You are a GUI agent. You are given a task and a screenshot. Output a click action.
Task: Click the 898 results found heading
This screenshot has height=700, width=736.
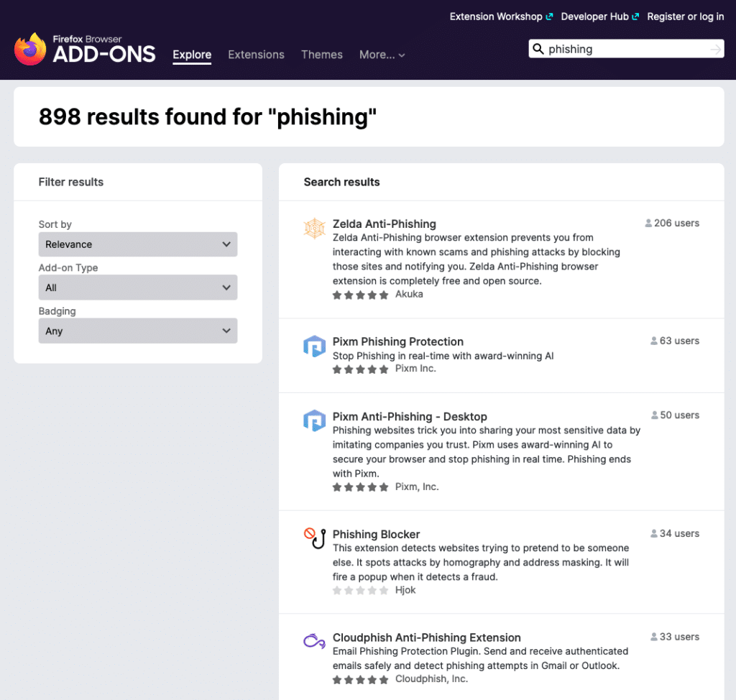(208, 117)
